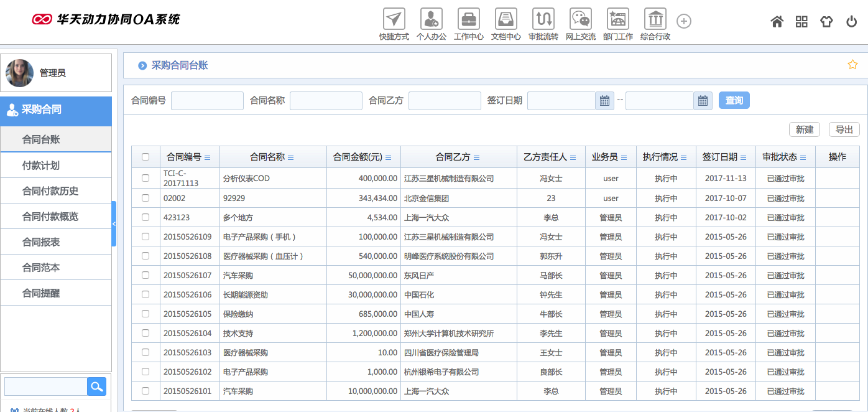This screenshot has height=412, width=868.
Task: Click the power logout icon
Action: click(851, 22)
